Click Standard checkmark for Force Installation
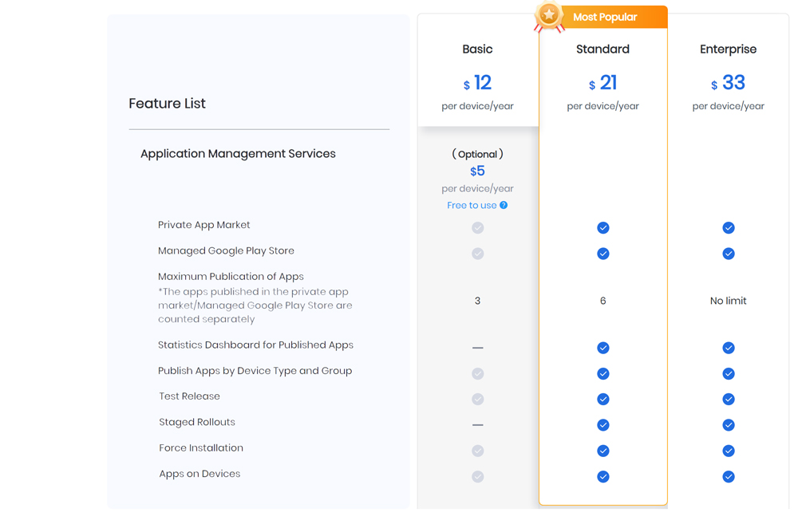Image resolution: width=798 pixels, height=532 pixels. 602,451
